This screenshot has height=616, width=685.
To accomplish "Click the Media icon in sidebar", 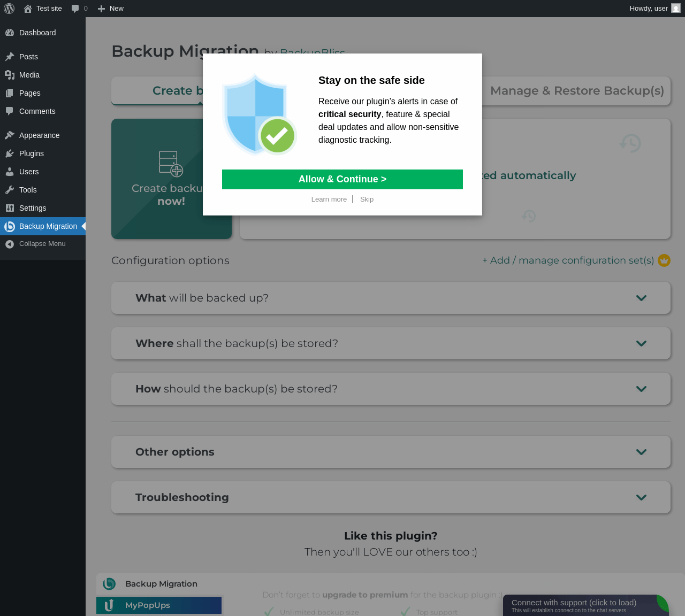I will click(x=10, y=75).
